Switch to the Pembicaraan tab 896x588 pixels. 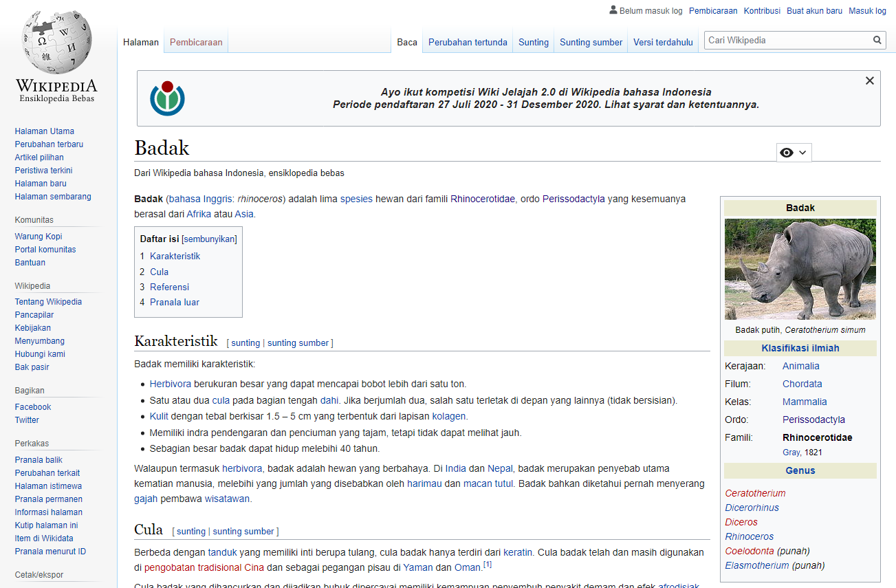click(196, 43)
